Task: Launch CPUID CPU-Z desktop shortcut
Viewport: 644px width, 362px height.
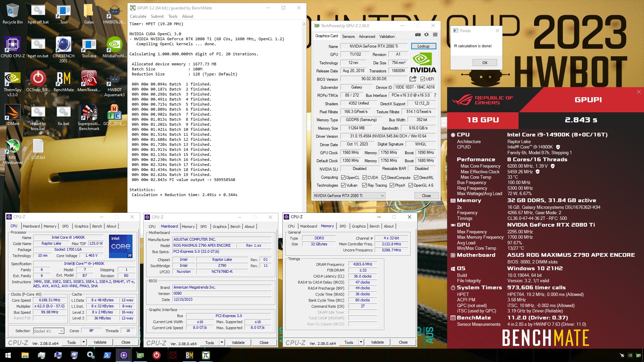Action: [x=12, y=48]
